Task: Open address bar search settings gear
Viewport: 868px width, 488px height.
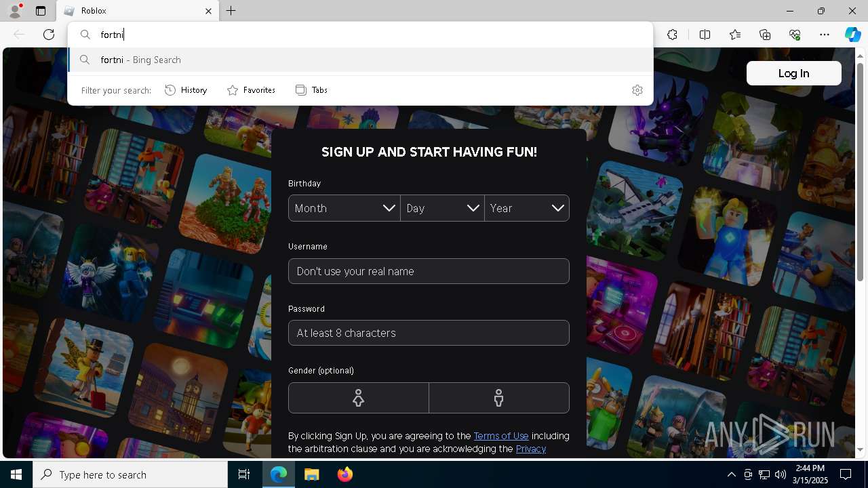Action: (637, 90)
